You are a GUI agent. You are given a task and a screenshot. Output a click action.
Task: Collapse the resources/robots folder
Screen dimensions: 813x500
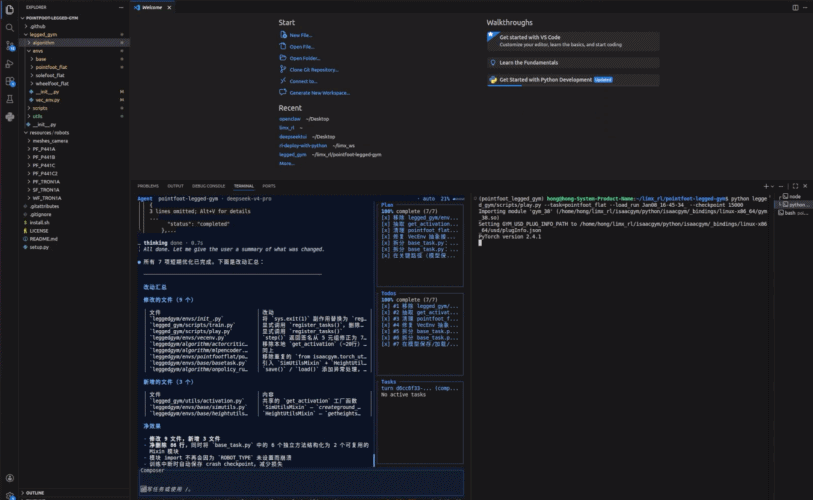coord(49,133)
